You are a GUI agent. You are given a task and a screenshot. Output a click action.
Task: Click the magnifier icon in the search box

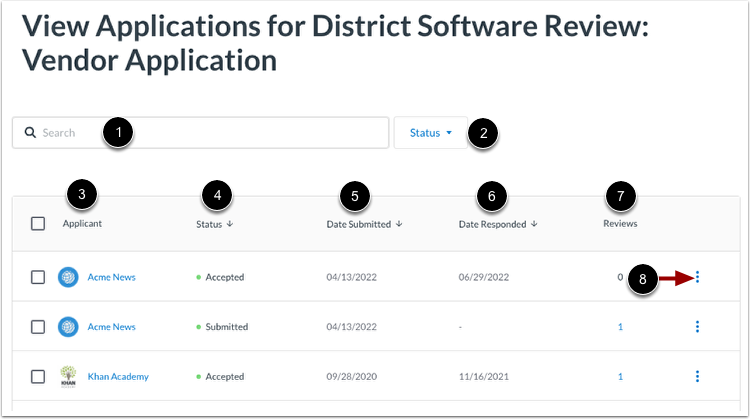30,132
